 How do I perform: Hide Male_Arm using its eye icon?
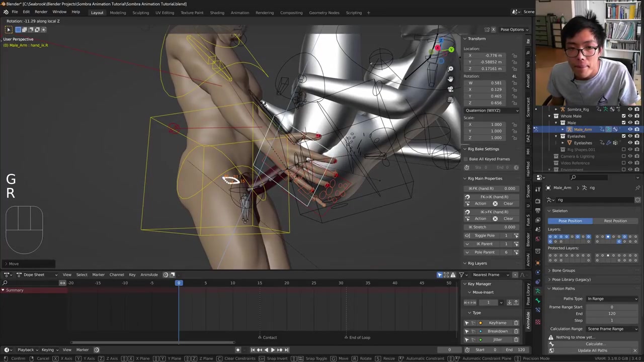[x=630, y=129]
